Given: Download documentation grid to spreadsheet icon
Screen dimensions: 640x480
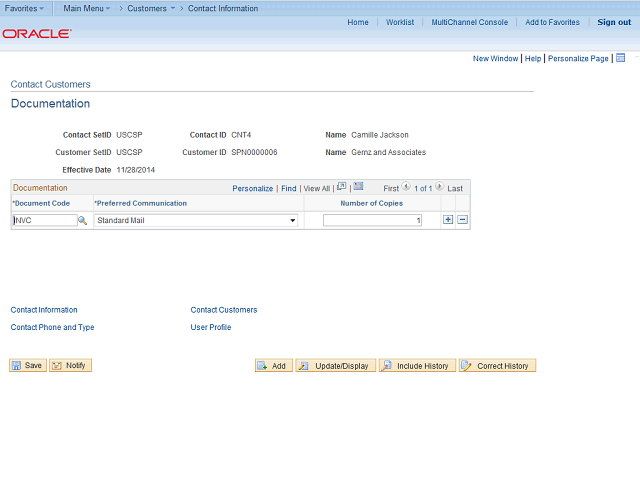Looking at the screenshot, I should coord(358,187).
